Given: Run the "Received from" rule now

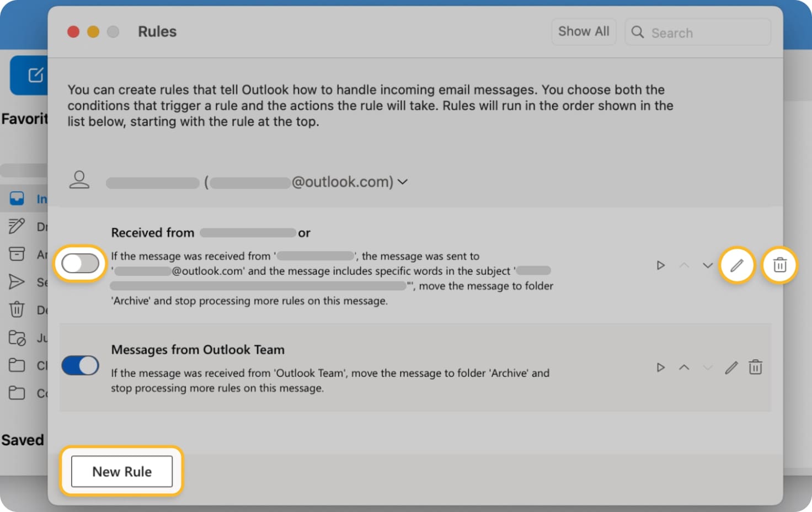Looking at the screenshot, I should tap(661, 265).
